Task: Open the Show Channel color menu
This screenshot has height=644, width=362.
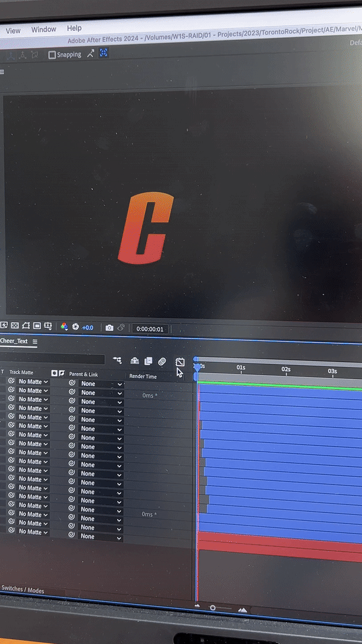Action: coord(64,327)
